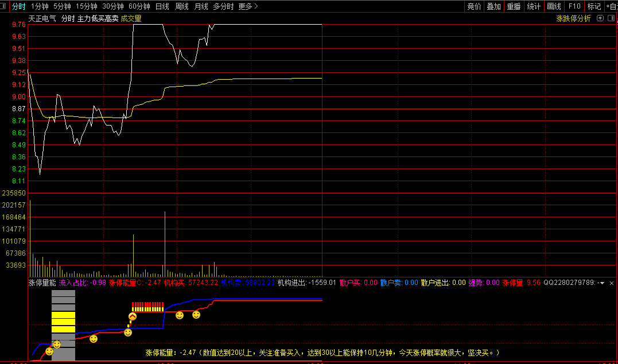Activate the 画线 drawing tool button

pos(554,6)
